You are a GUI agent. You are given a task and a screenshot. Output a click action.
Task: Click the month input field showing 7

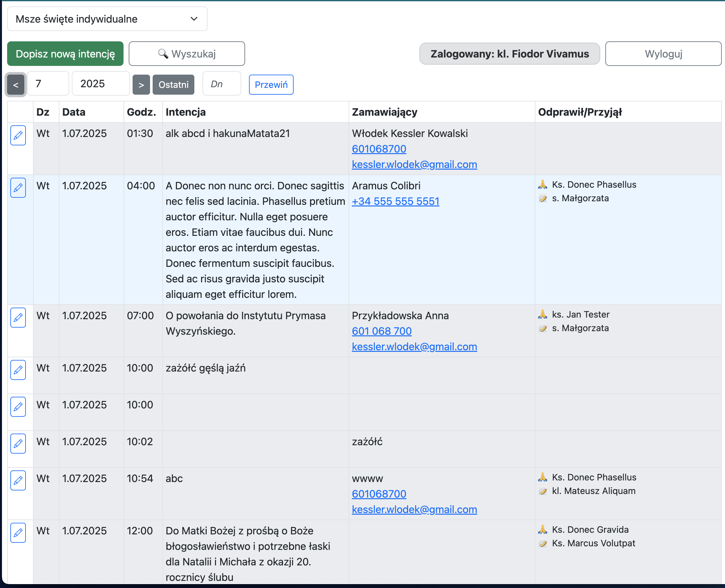48,84
